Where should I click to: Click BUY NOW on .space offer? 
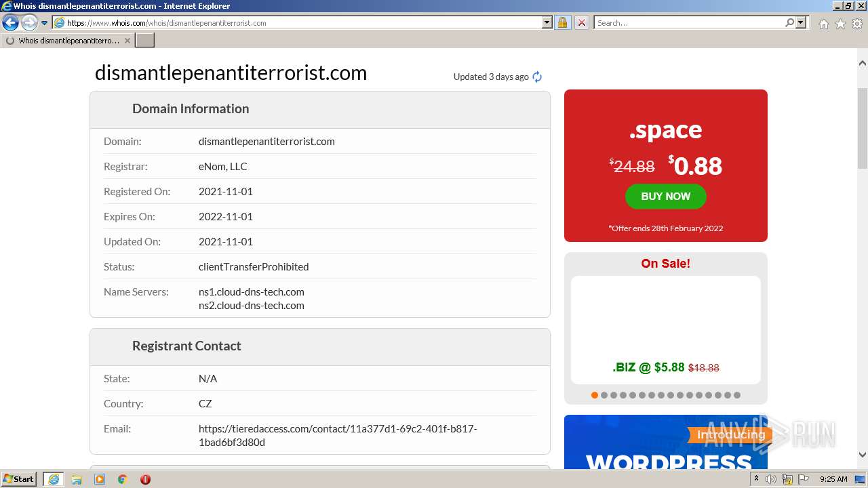tap(665, 197)
